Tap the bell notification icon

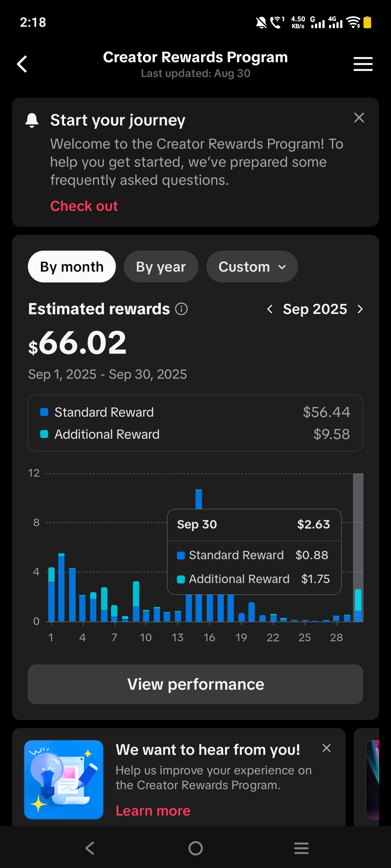pos(32,120)
